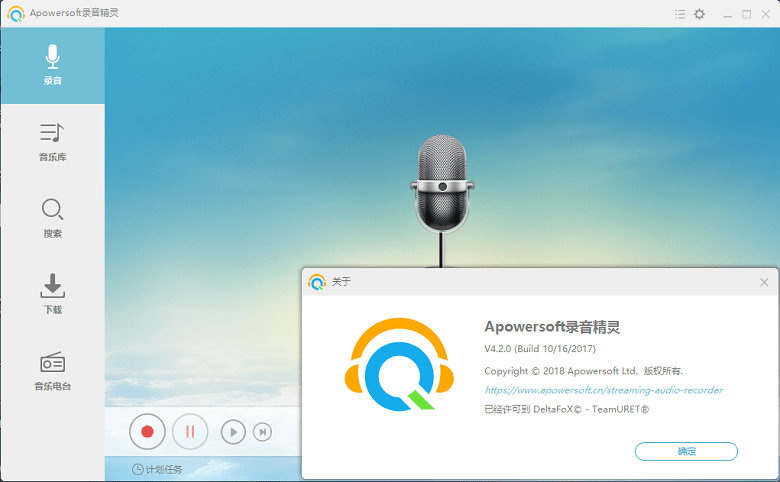Open the apowersoft.cn streaming-audio-recorder link
The width and height of the screenshot is (780, 482).
click(603, 390)
